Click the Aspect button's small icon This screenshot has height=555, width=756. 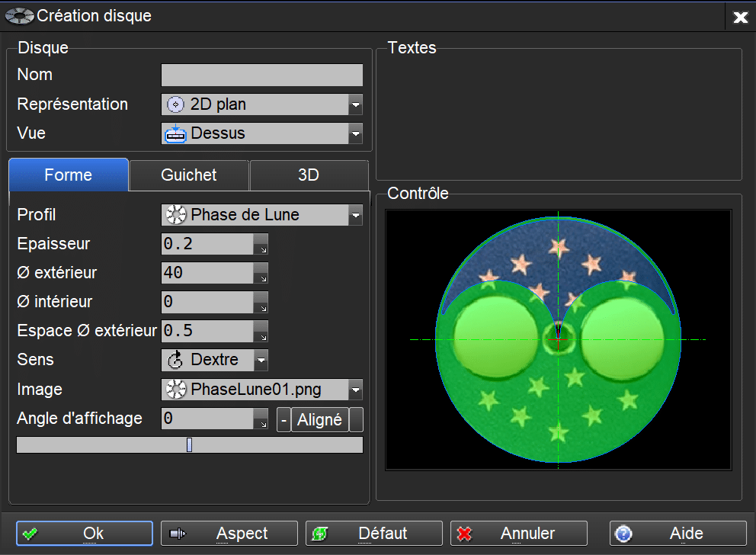click(x=177, y=534)
